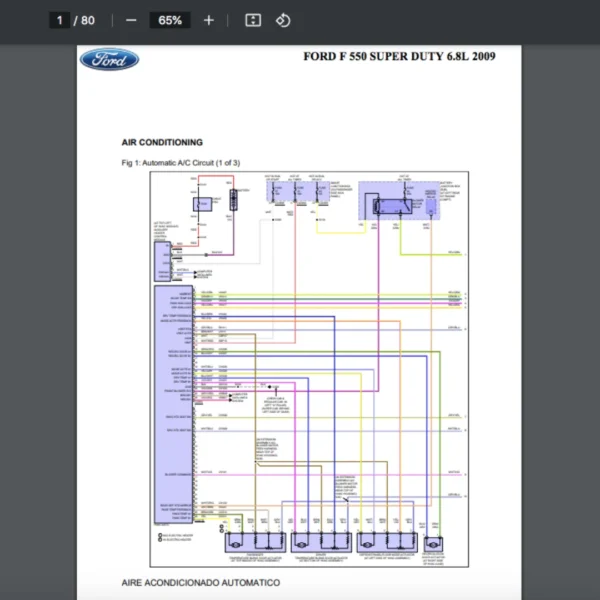Click the small rightmost actuator block at bottom

click(x=434, y=543)
